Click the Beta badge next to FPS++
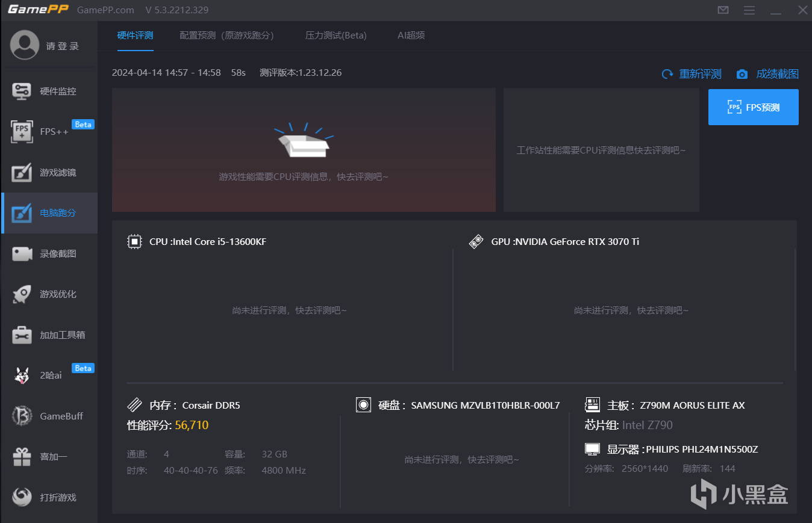The width and height of the screenshot is (812, 523). coord(83,125)
